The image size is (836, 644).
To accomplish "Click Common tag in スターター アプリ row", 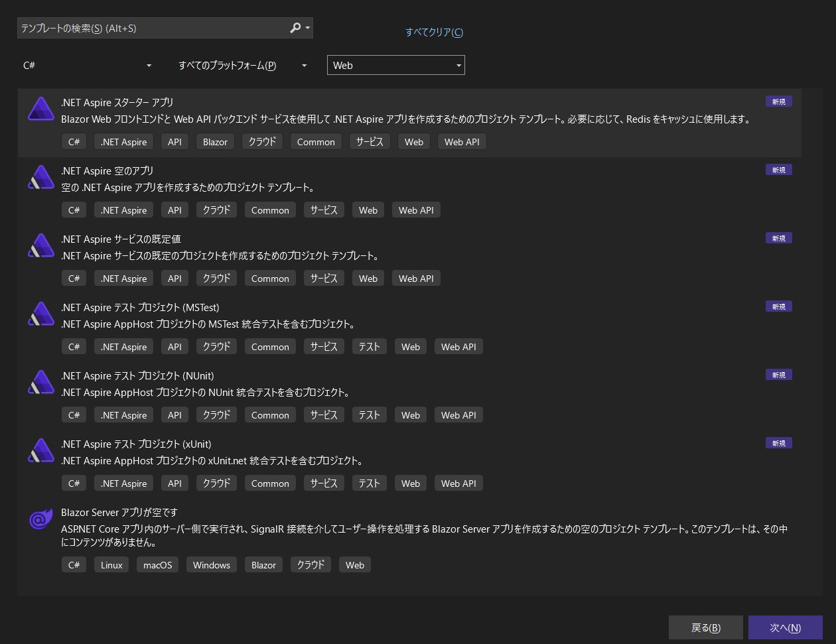I will click(x=316, y=142).
